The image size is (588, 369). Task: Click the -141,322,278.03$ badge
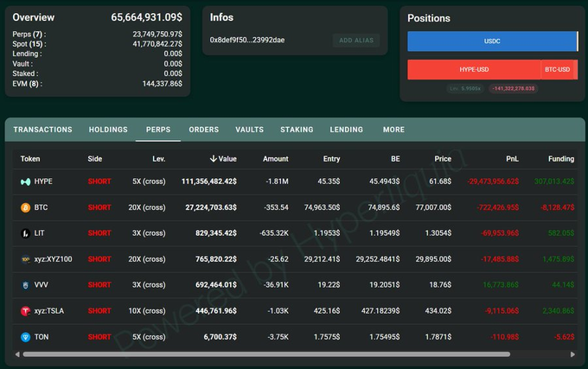point(514,89)
